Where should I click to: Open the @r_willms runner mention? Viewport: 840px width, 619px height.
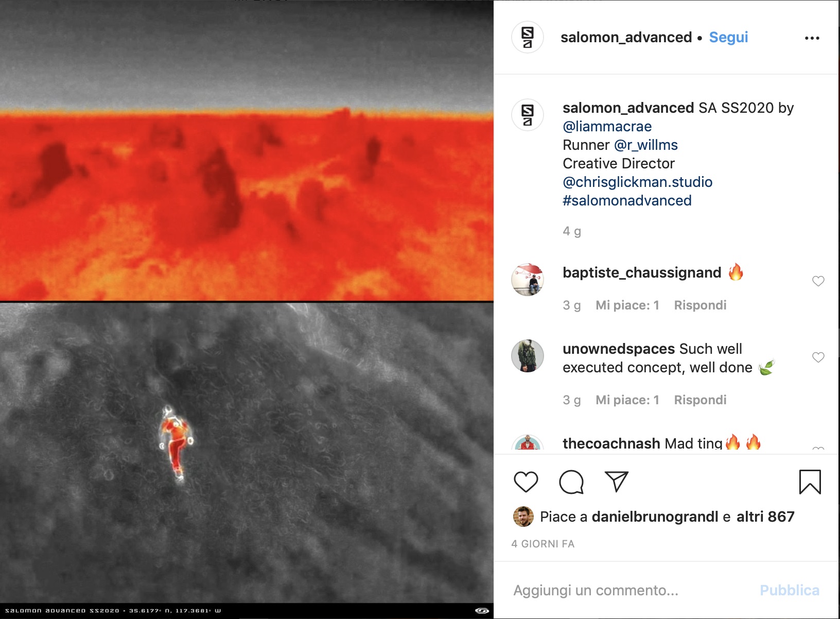coord(646,145)
